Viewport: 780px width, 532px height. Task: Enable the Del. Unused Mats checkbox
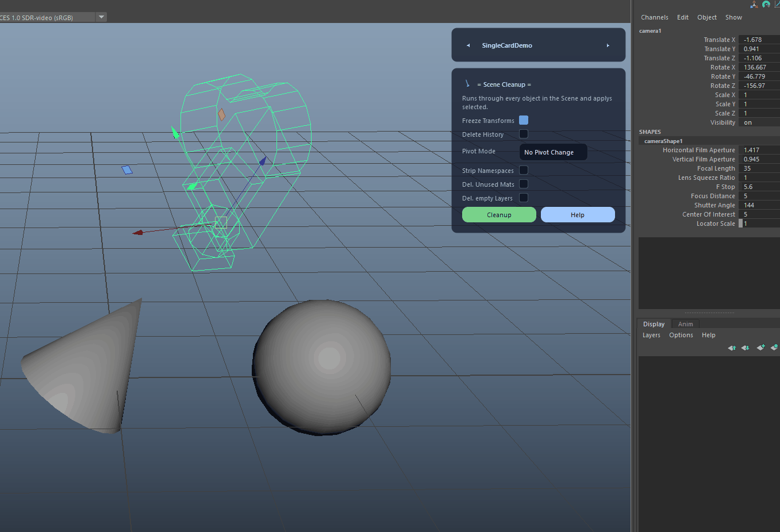524,184
